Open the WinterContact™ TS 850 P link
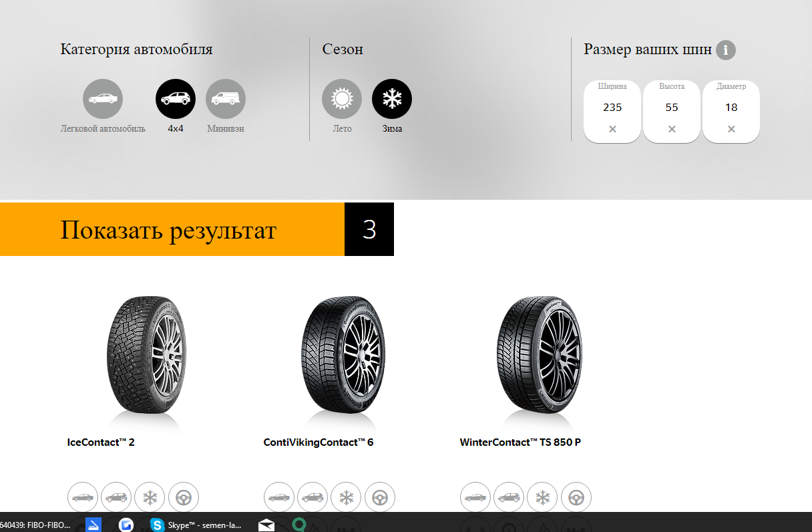Image resolution: width=812 pixels, height=532 pixels. (520, 442)
